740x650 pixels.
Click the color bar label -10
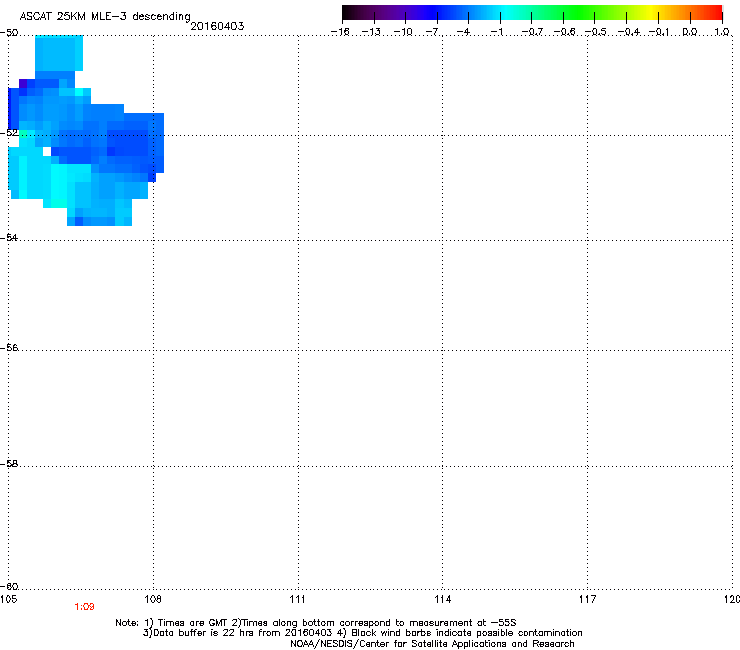pos(403,32)
